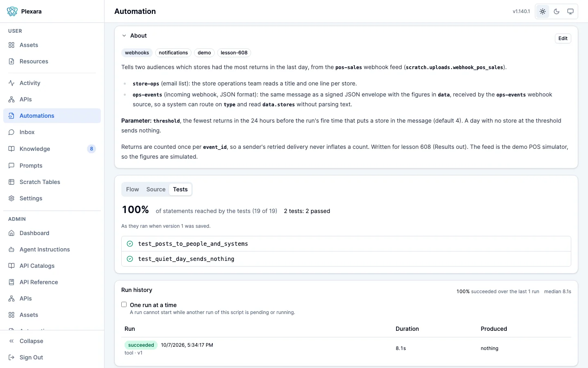Viewport: 588px width, 368px height.
Task: Open Agent Instructions admin page
Action: pos(52,249)
